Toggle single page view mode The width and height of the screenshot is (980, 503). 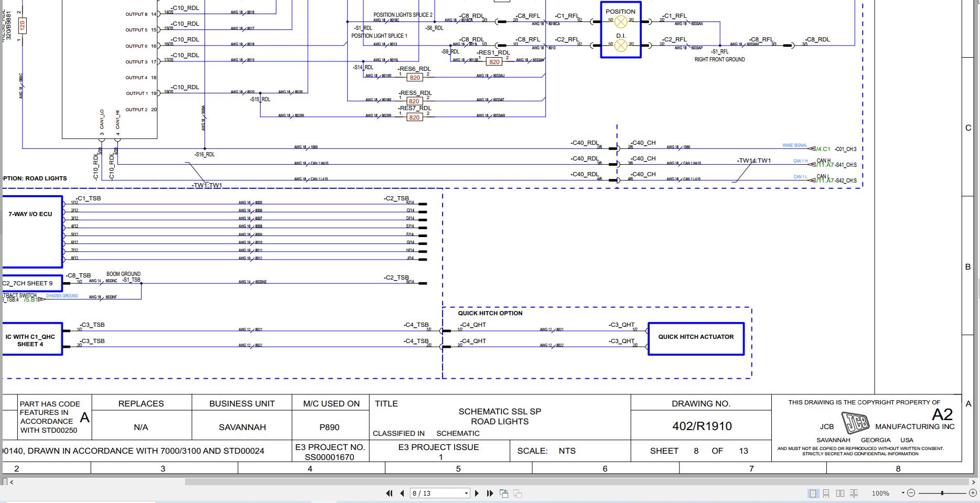click(x=813, y=493)
